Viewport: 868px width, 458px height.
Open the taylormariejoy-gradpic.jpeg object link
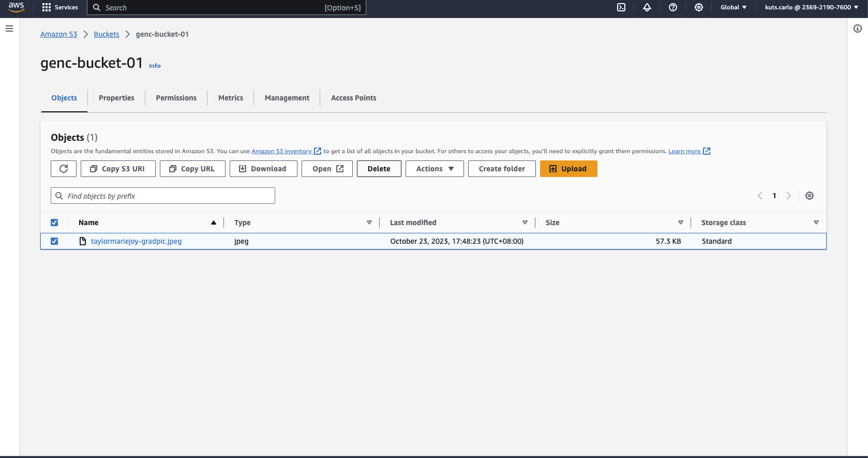(136, 241)
